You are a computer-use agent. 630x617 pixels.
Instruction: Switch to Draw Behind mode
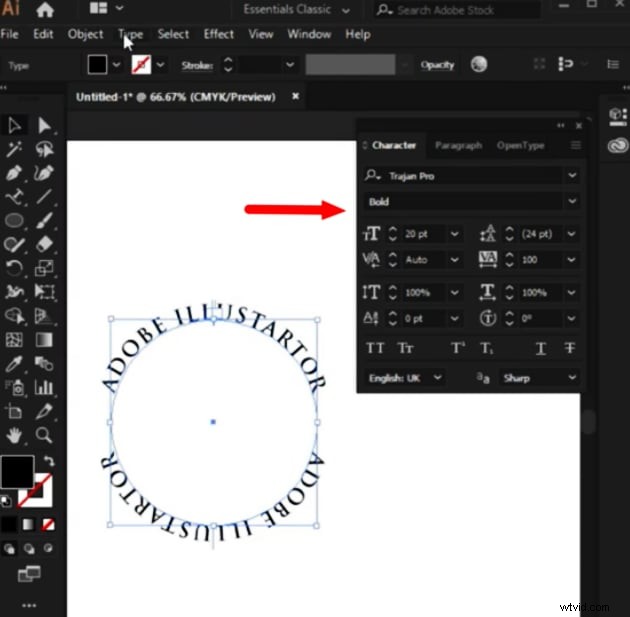click(x=29, y=549)
